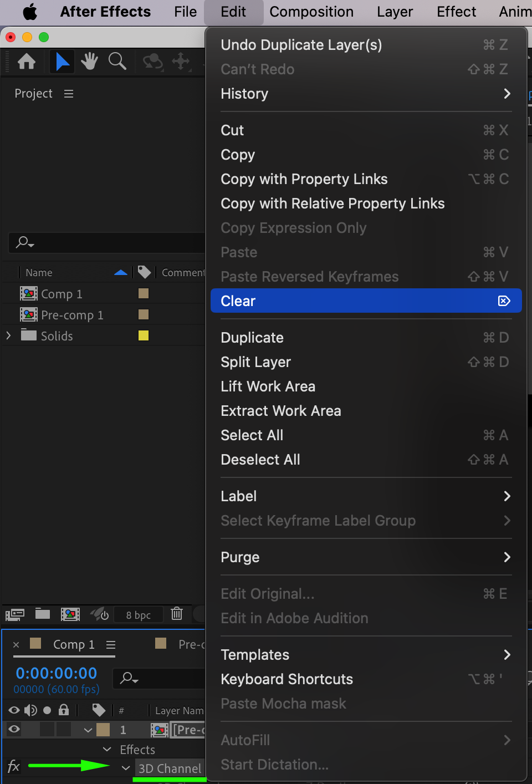Image resolution: width=532 pixels, height=784 pixels.
Task: Click layer 1's pre-comp source icon
Action: (160, 730)
